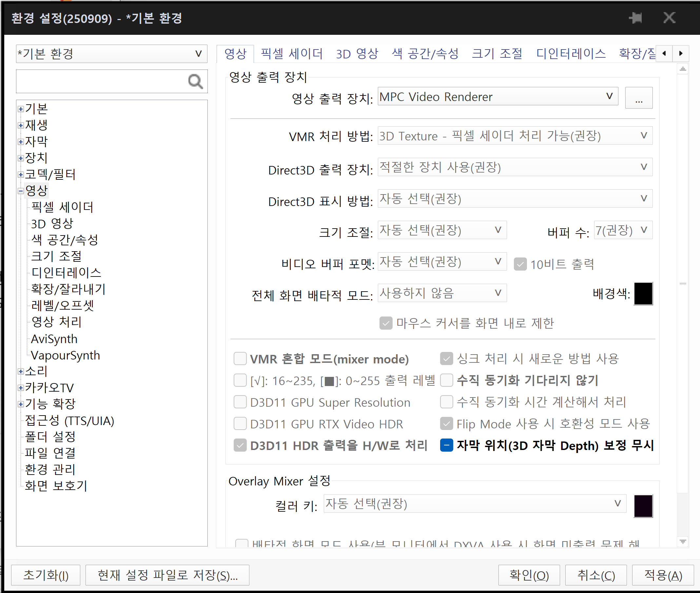Enable VMR 혼합 모드(mixer mode)
The height and width of the screenshot is (593, 700).
tap(240, 359)
